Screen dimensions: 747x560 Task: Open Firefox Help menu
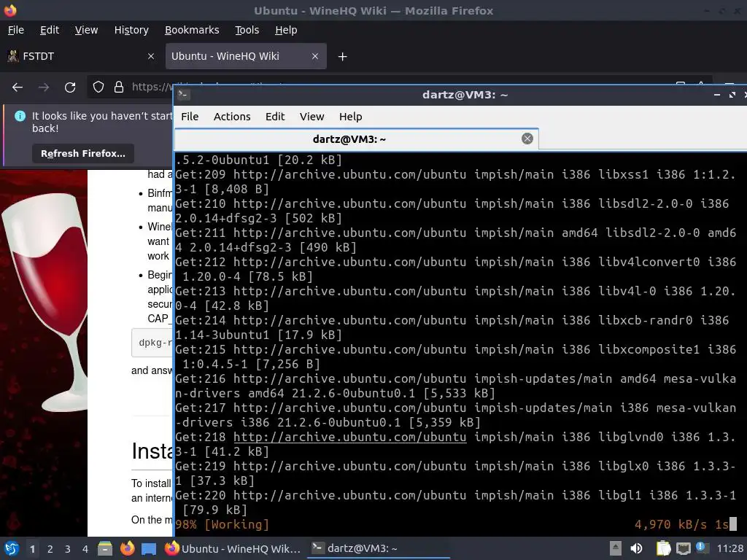(286, 30)
